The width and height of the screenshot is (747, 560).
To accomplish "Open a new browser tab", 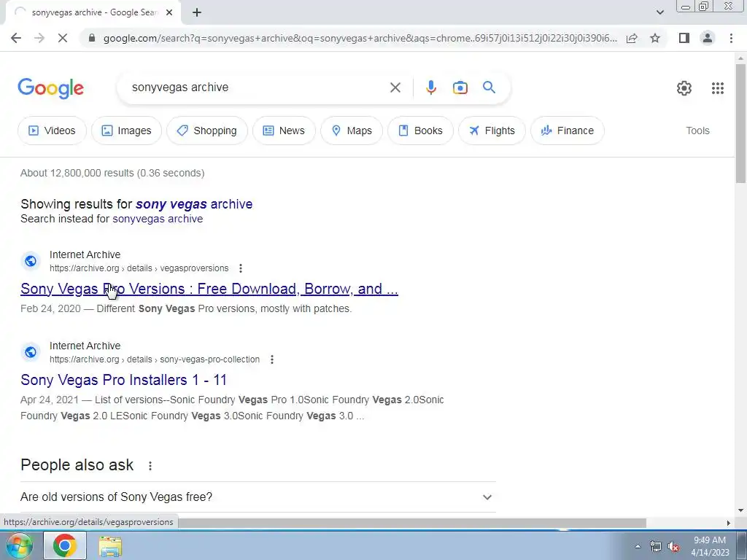I will (197, 13).
